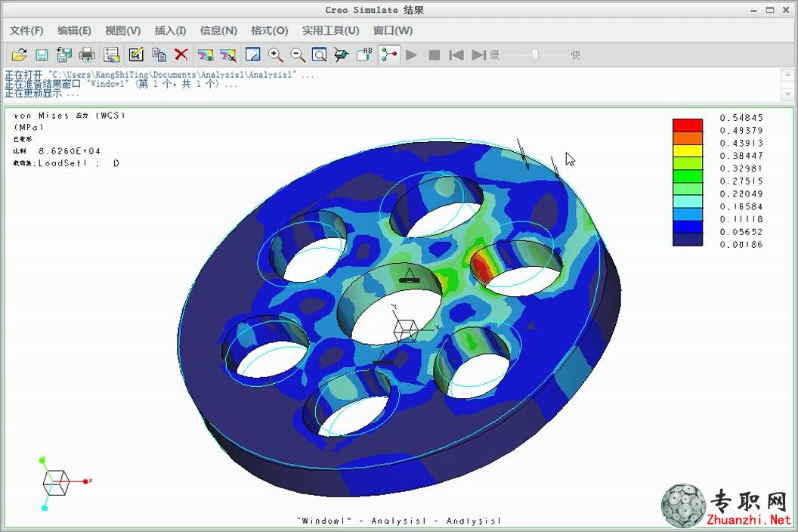798x532 pixels.
Task: Click the hide result window icon
Action: coord(228,54)
